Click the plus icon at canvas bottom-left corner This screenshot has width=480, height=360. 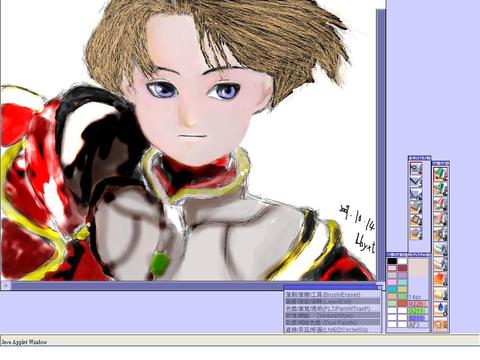click(6, 285)
